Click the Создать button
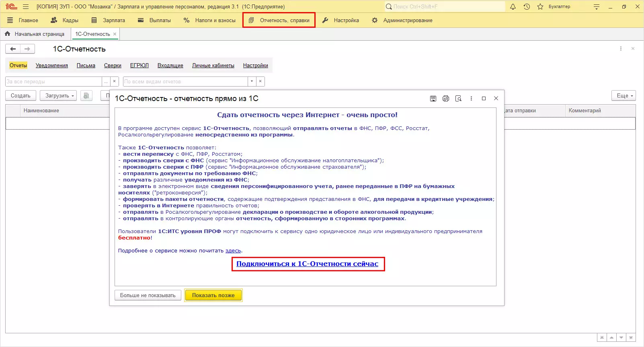The height and width of the screenshot is (347, 644). coord(21,95)
